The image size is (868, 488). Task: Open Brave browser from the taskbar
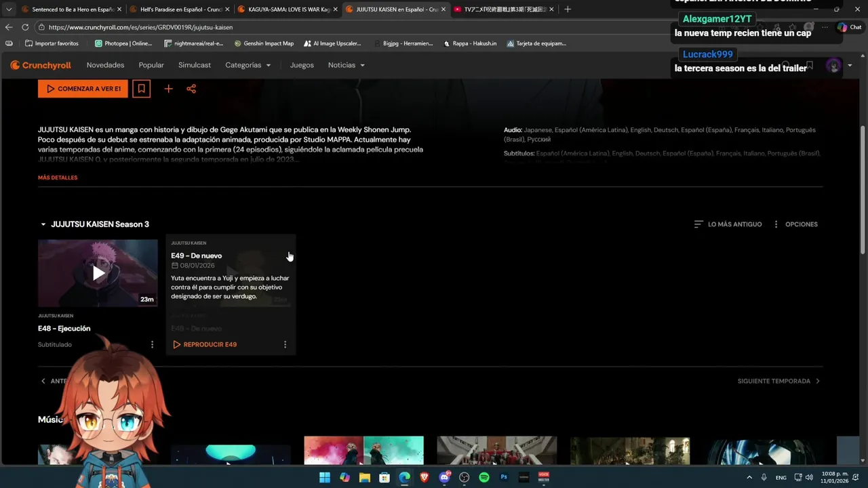coord(425,477)
